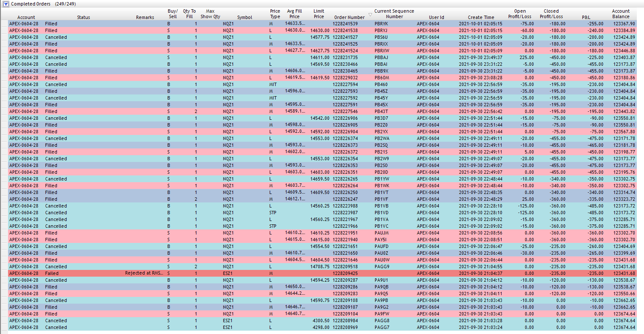Click sequence number PBBAJ
Viewport: 644px width, 334px height.
(x=381, y=57)
